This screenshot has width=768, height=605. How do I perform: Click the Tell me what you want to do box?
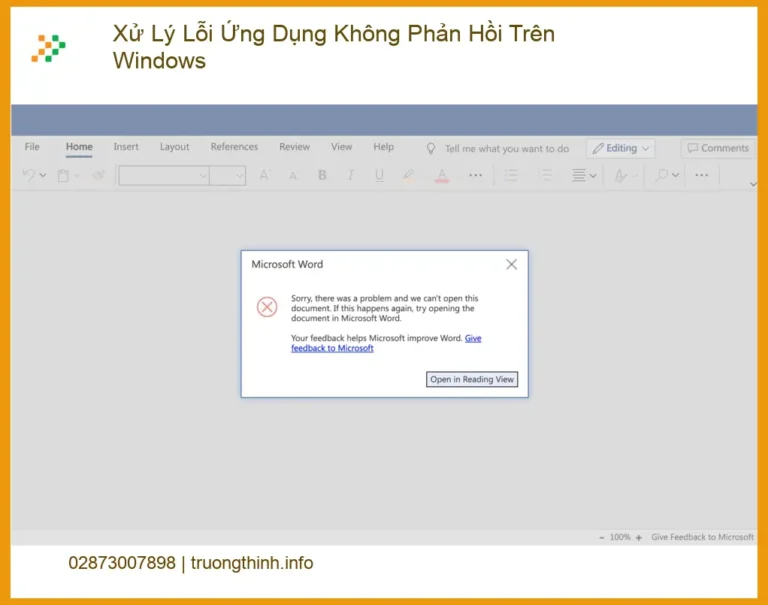coord(507,148)
